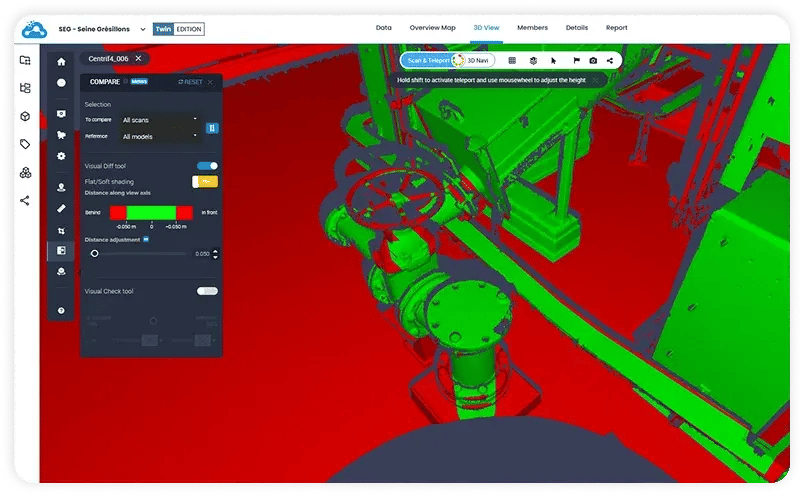Open the Report tab
The width and height of the screenshot is (803, 496).
tap(617, 28)
